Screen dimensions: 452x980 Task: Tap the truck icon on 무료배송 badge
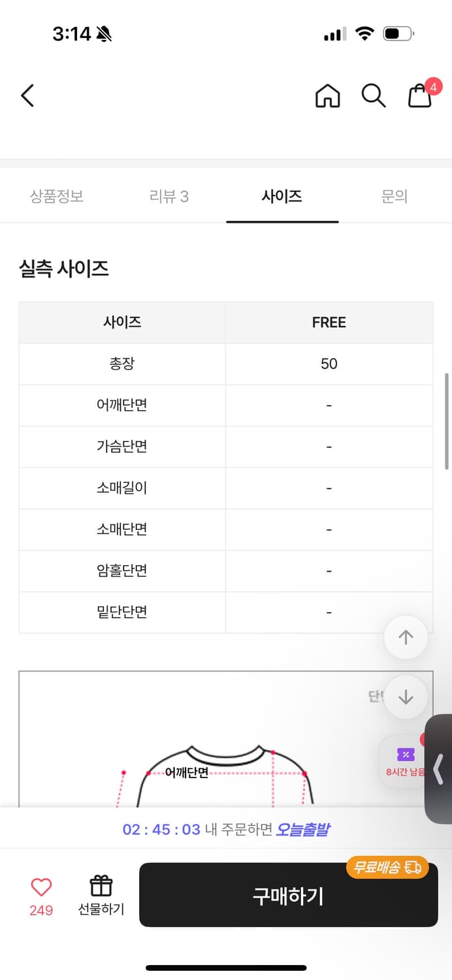point(413,868)
